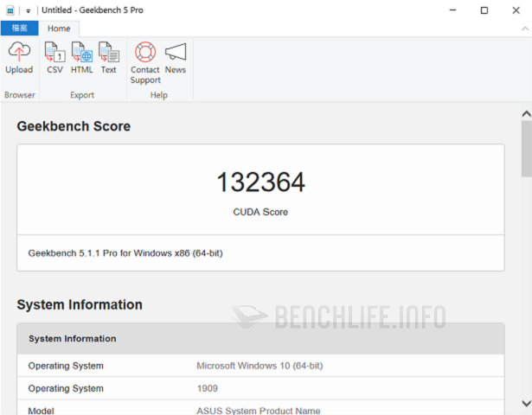This screenshot has height=415, width=532.
Task: Click the scrollbar down arrow
Action: tap(527, 403)
